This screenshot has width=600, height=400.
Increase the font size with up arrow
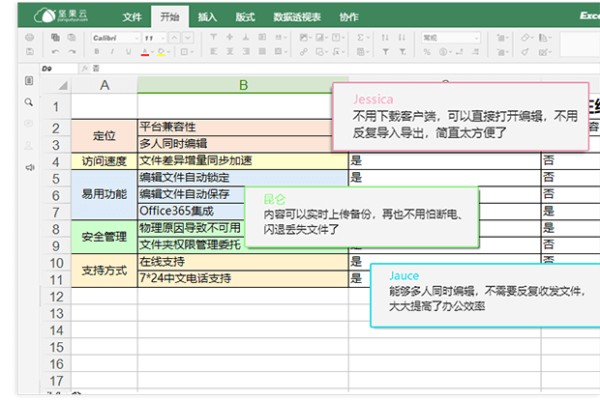click(x=174, y=38)
